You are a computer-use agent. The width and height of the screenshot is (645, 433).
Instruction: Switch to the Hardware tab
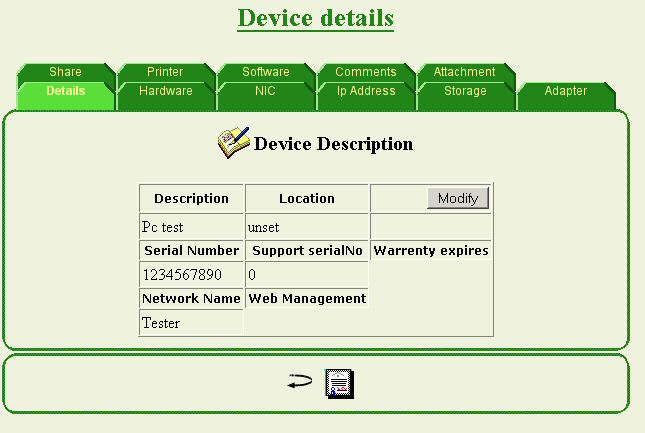coord(165,91)
